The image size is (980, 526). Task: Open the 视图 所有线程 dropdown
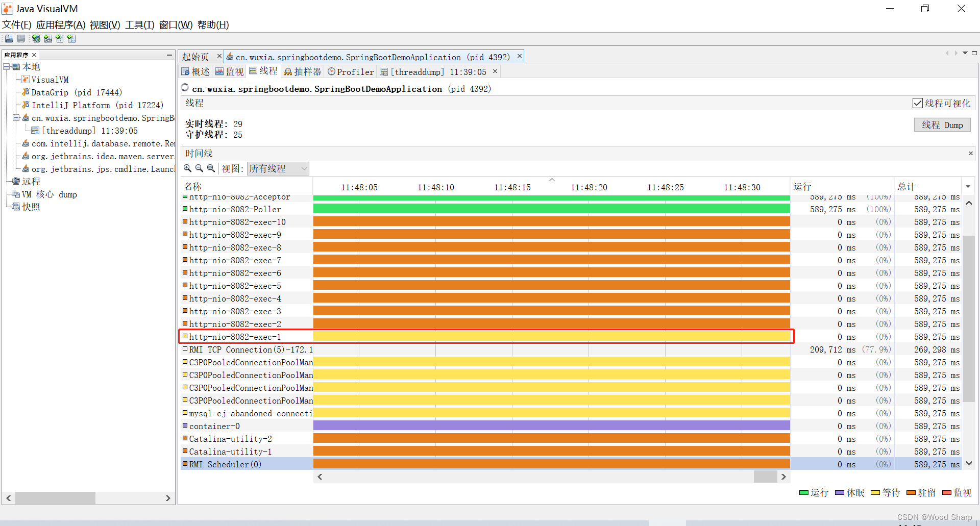278,169
